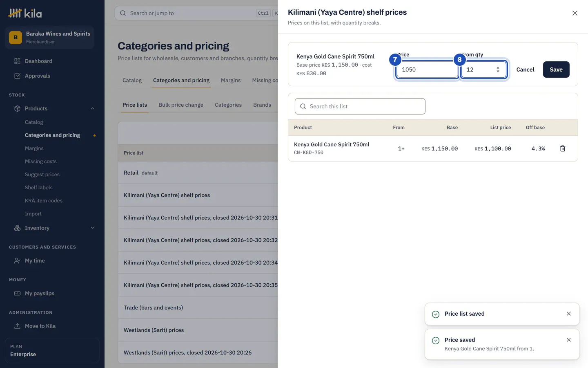Click the Price input field
The height and width of the screenshot is (368, 588).
pyautogui.click(x=427, y=70)
